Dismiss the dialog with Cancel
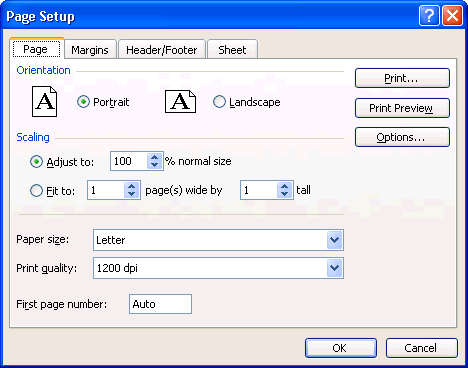This screenshot has width=468, height=368. pyautogui.click(x=422, y=348)
